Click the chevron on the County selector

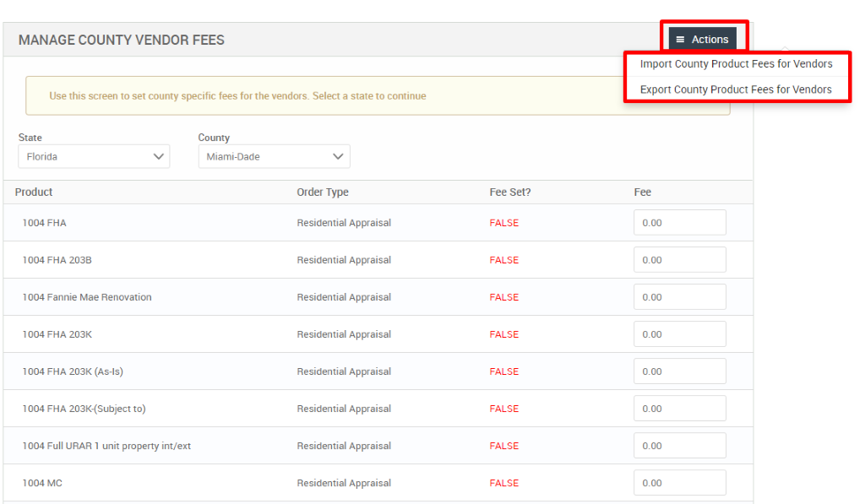[x=337, y=156]
